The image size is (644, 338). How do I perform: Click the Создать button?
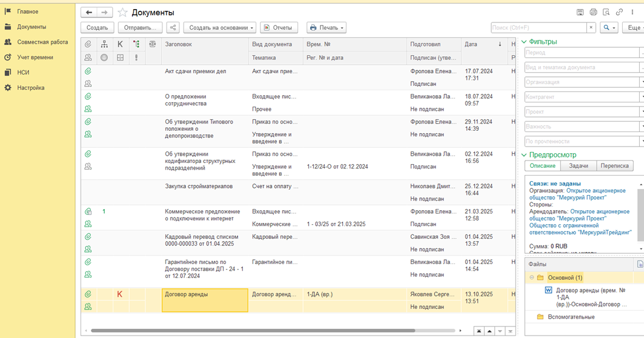[x=98, y=27]
